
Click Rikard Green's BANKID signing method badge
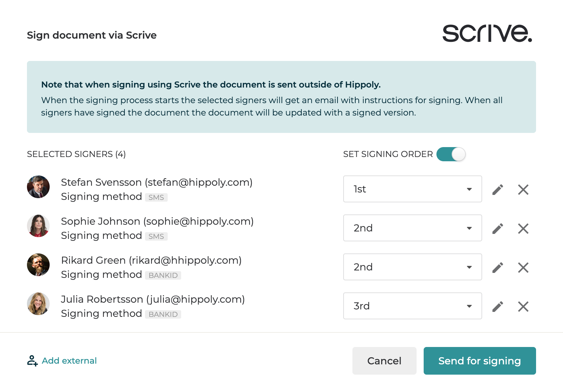[163, 275]
